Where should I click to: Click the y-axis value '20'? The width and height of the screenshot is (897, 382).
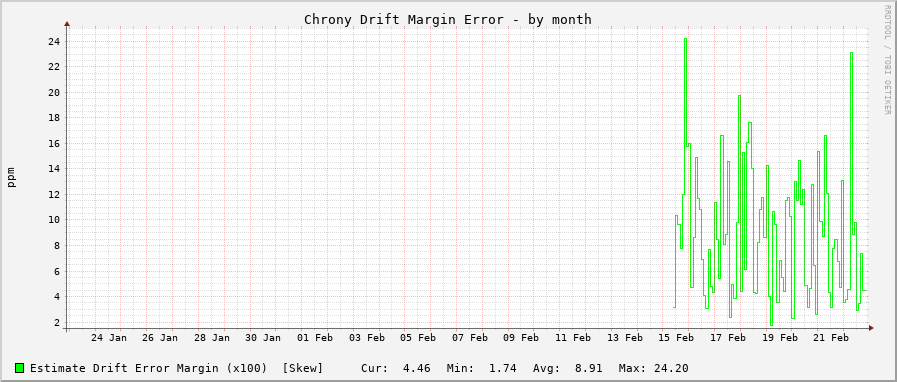(54, 92)
